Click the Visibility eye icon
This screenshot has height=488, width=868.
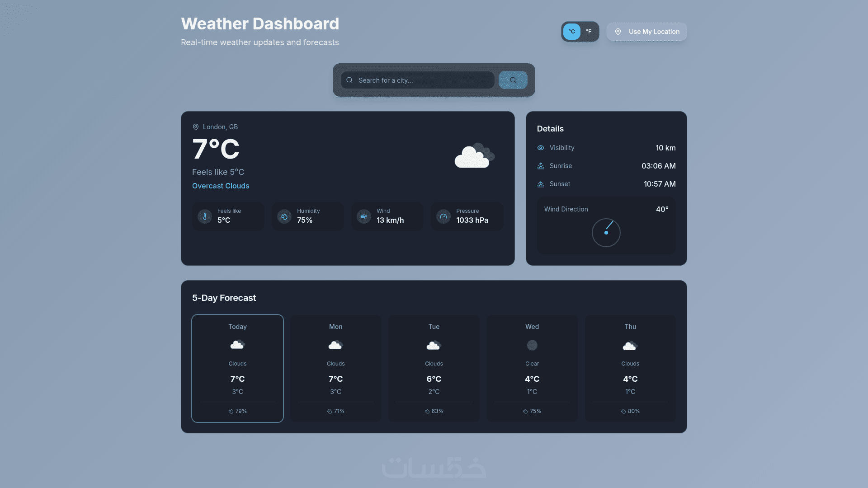tap(541, 148)
